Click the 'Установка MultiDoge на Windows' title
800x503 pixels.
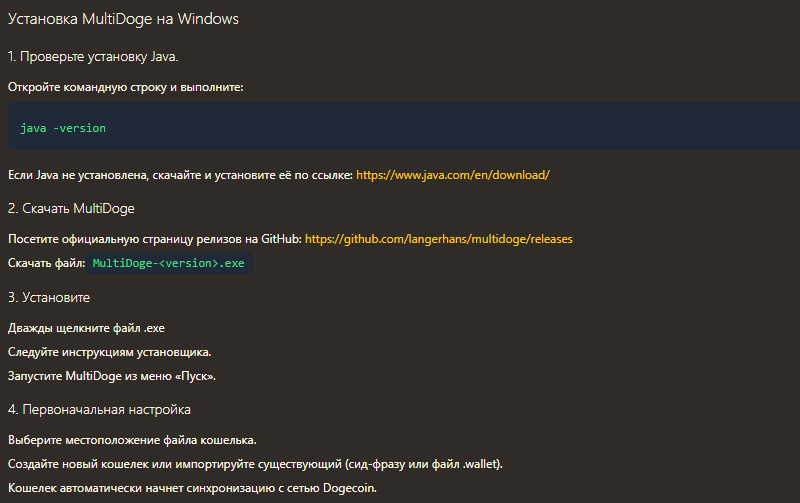(123, 19)
